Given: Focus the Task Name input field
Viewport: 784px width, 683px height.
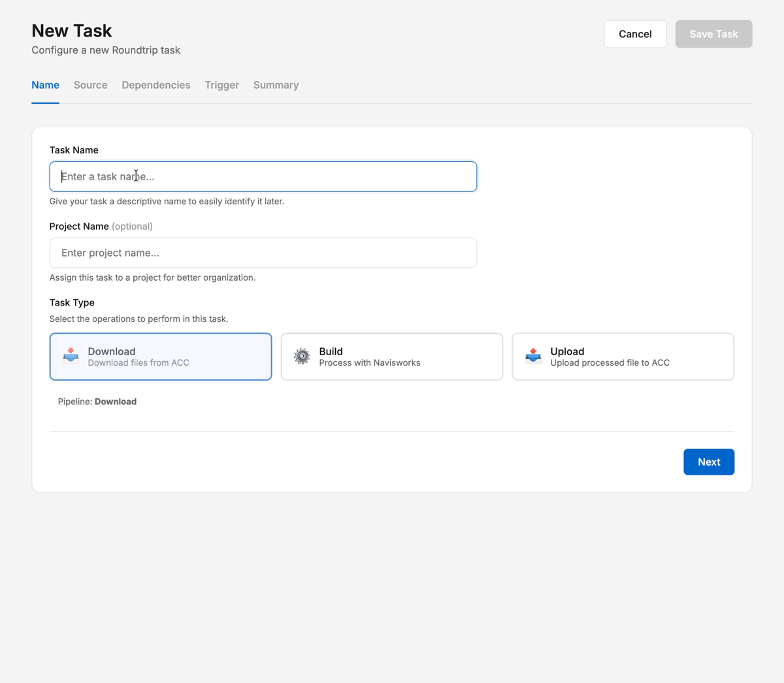Looking at the screenshot, I should (x=263, y=176).
